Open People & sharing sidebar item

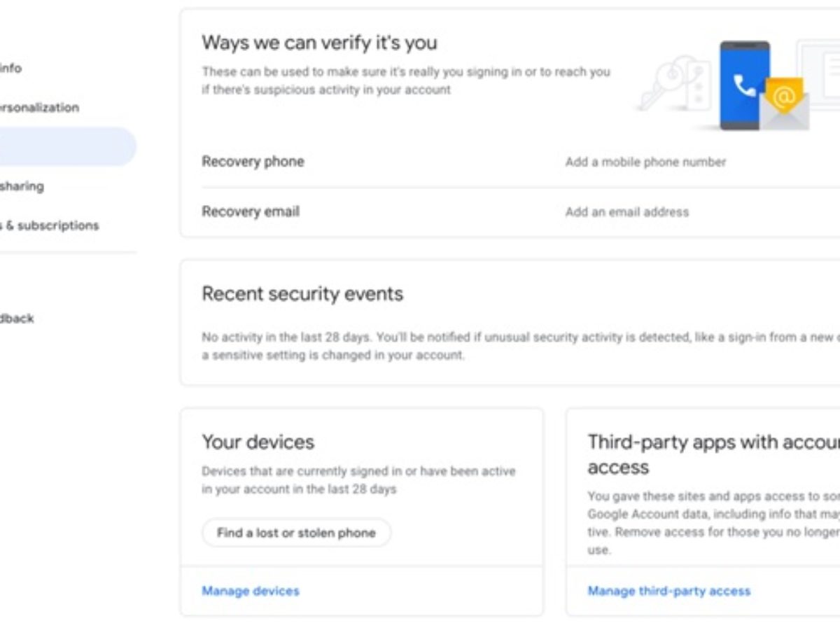(x=22, y=185)
